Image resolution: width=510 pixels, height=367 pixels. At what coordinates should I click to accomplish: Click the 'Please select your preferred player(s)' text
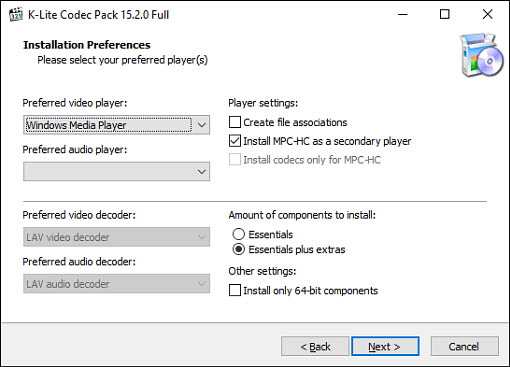pyautogui.click(x=122, y=60)
